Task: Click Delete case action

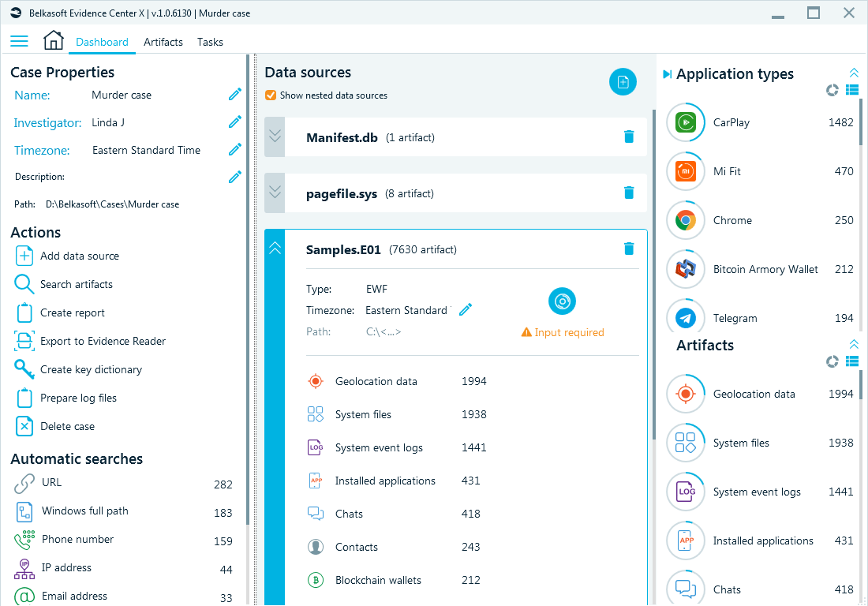Action: click(54, 426)
